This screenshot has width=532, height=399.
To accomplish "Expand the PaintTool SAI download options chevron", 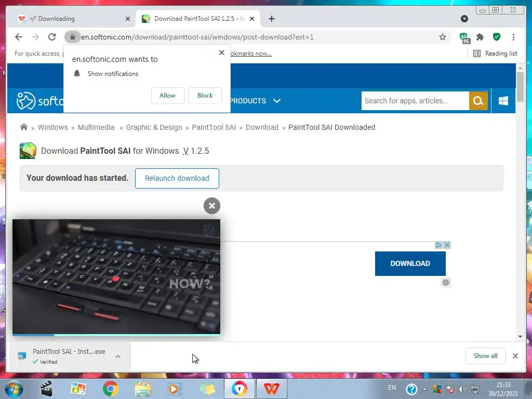I will point(118,356).
